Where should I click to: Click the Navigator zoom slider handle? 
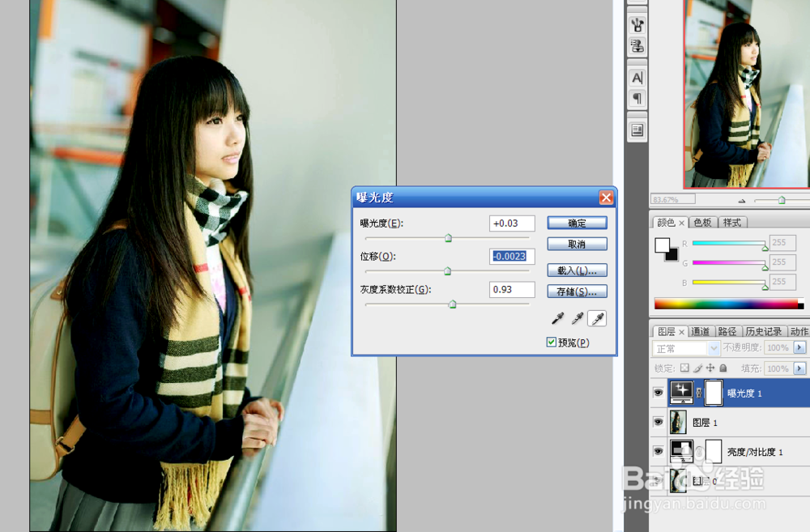coord(782,200)
